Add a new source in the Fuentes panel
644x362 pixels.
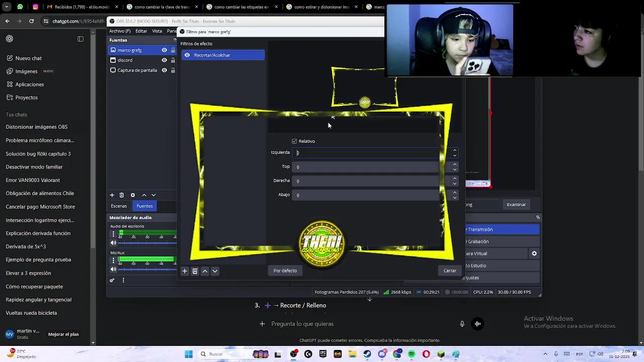(112, 195)
